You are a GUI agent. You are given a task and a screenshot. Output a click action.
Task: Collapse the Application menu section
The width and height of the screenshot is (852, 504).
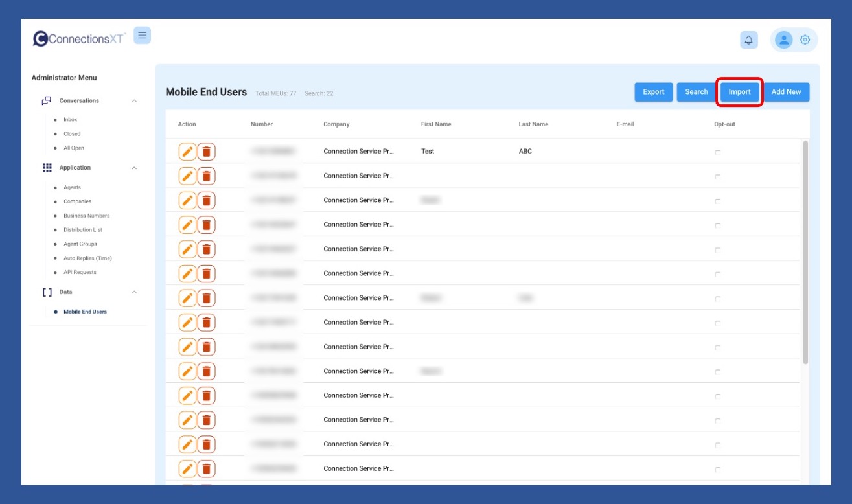click(x=134, y=168)
